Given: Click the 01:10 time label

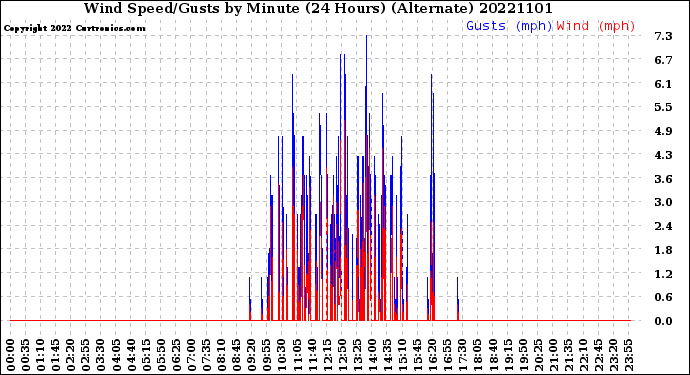Looking at the screenshot, I should [41, 355].
